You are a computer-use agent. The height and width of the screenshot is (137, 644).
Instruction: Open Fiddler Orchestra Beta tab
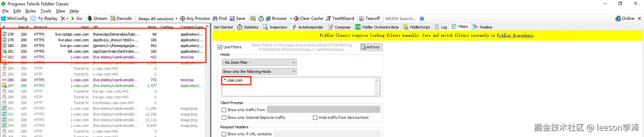pos(377,27)
